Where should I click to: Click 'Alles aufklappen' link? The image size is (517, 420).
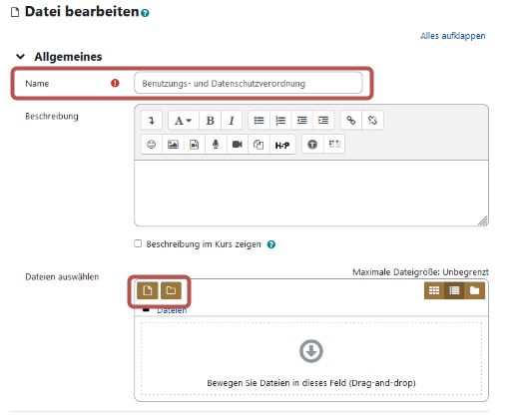click(453, 36)
